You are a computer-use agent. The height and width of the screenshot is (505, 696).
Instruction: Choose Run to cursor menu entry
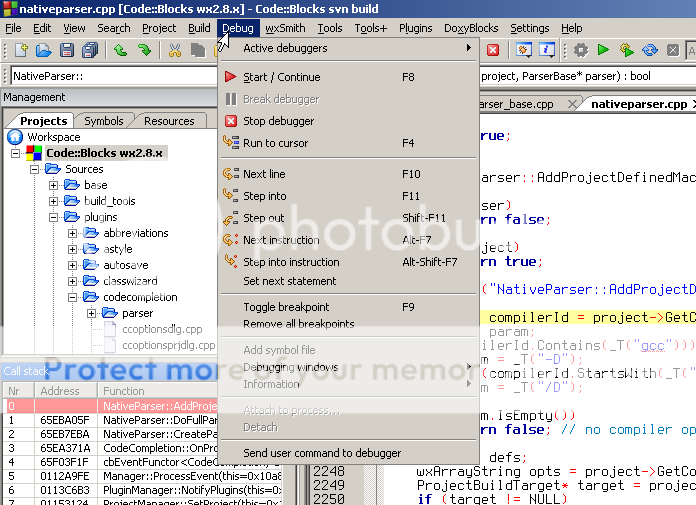[349, 143]
